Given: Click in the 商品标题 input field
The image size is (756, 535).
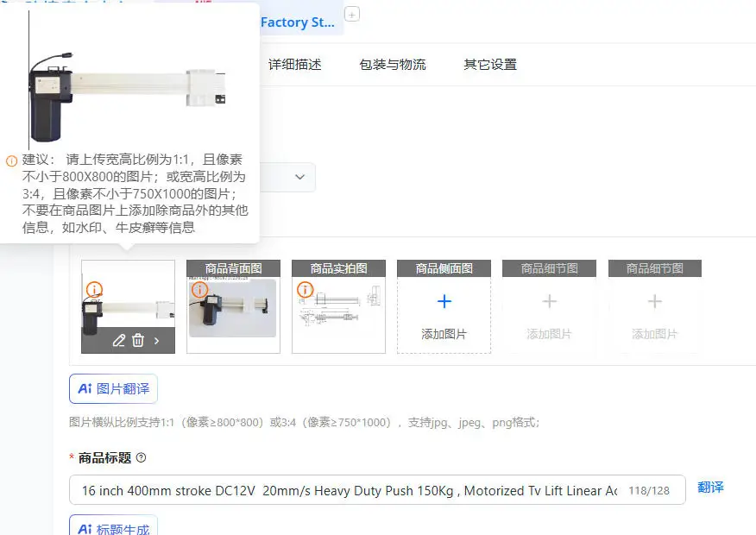Looking at the screenshot, I should pos(377,490).
